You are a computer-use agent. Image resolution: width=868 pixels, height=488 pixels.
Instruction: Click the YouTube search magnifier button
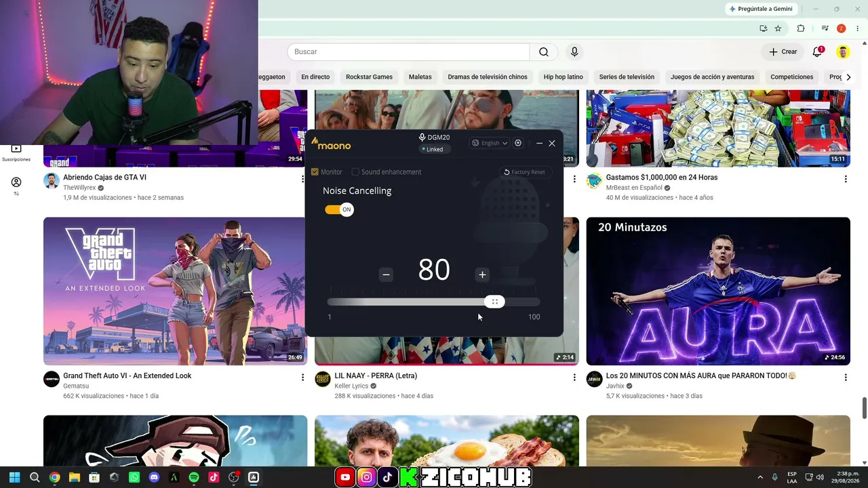pyautogui.click(x=544, y=52)
